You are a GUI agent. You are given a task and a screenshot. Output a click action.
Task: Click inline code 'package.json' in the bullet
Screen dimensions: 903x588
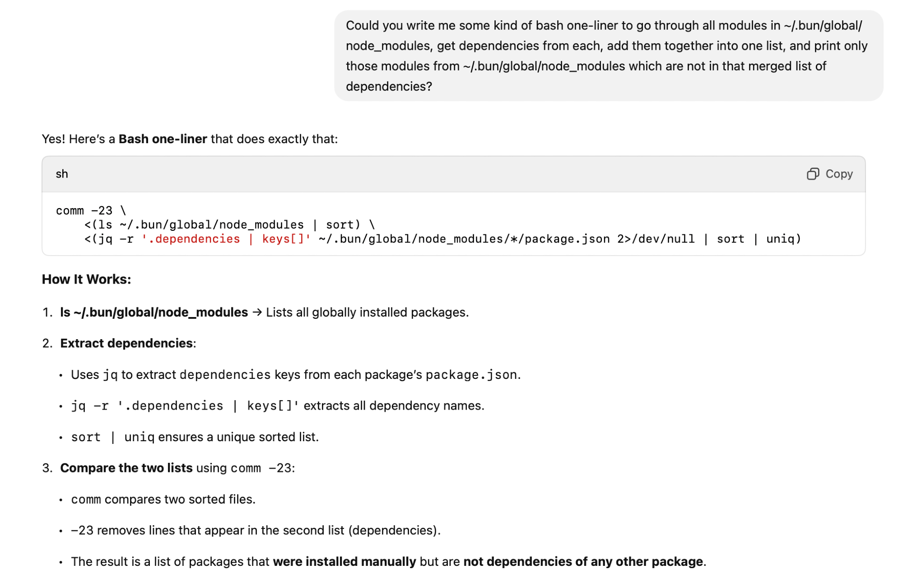471,374
